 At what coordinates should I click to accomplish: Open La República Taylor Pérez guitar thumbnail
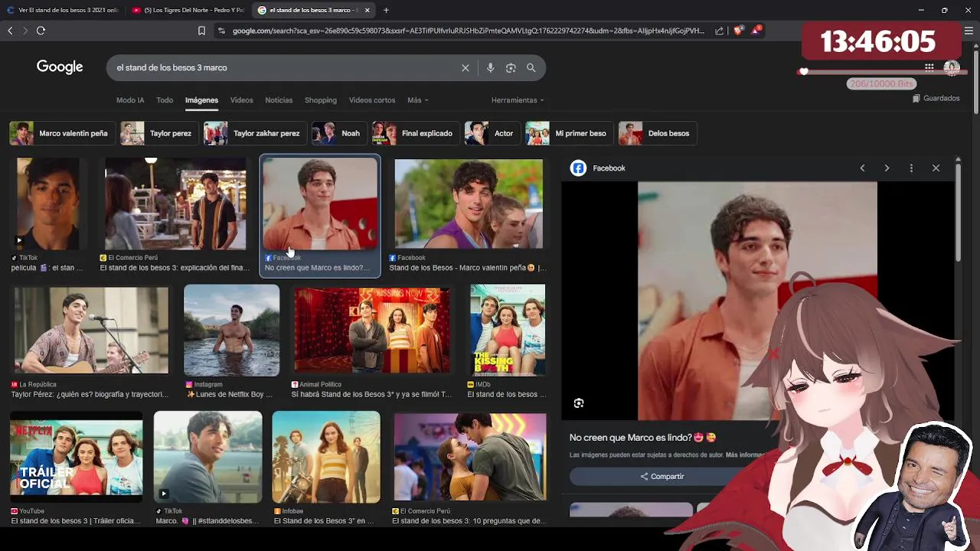click(91, 330)
